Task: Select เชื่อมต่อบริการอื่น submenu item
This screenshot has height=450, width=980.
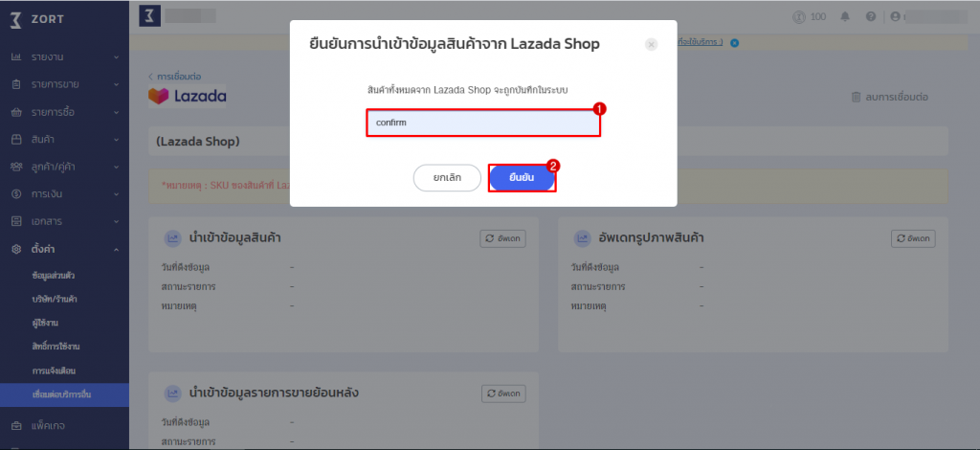Action: [64, 395]
